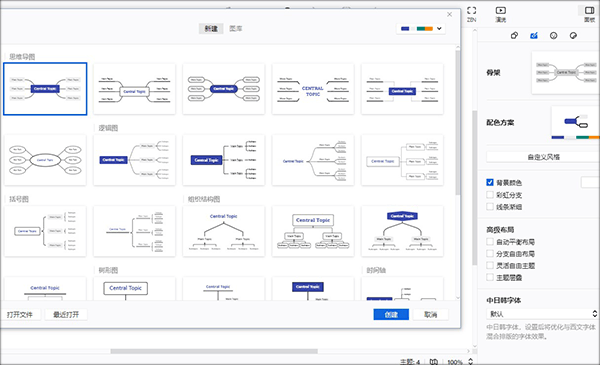Image resolution: width=600 pixels, height=365 pixels.
Task: Switch to the 图库 tab
Action: coord(236,29)
